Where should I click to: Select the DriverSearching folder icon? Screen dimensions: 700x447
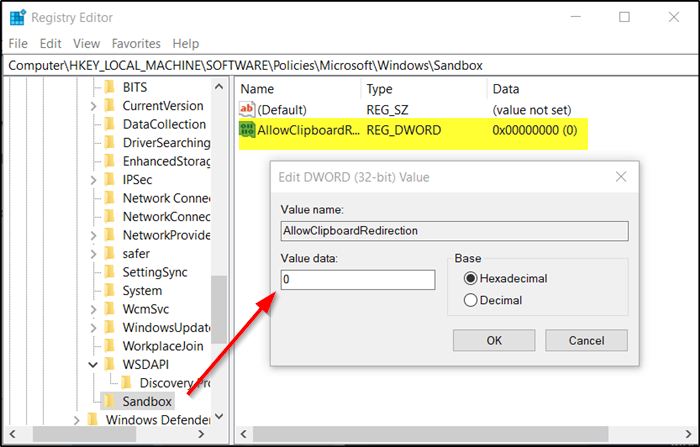(x=109, y=142)
